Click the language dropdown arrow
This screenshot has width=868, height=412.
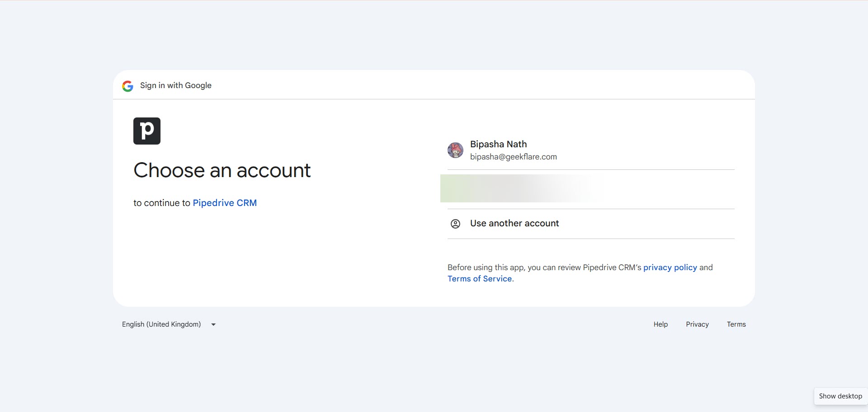click(x=213, y=324)
